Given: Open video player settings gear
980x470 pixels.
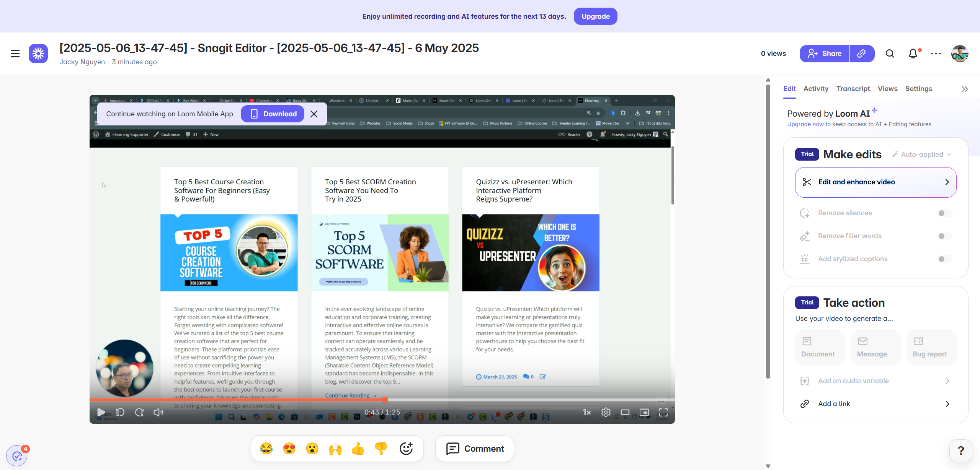Looking at the screenshot, I should click(x=606, y=412).
